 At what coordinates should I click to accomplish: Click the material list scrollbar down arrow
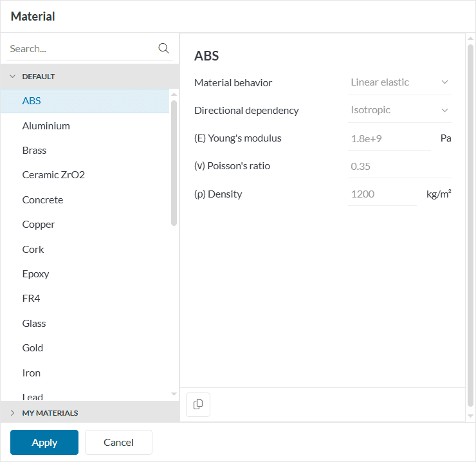pos(174,394)
